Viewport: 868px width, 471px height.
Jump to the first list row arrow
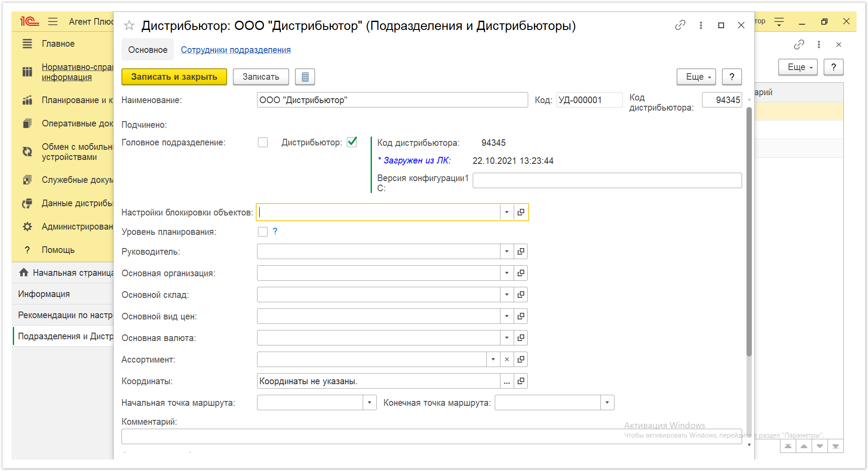click(x=788, y=446)
